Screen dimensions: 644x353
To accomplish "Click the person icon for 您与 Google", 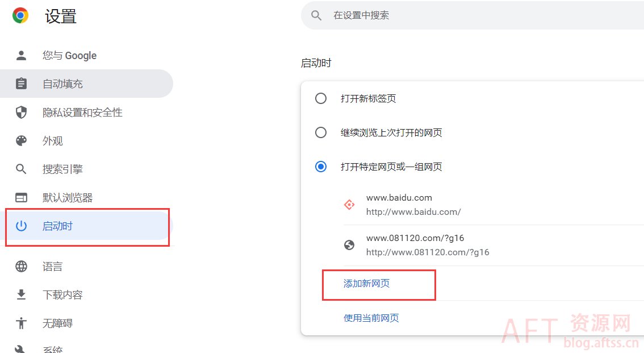I will (x=21, y=56).
